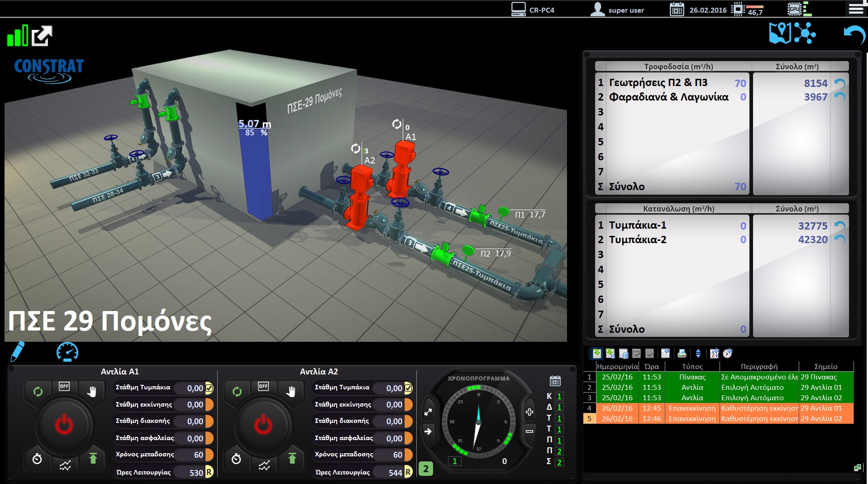Expand the schedule with the diagonal arrows button
This screenshot has height=484, width=868.
coord(428,412)
